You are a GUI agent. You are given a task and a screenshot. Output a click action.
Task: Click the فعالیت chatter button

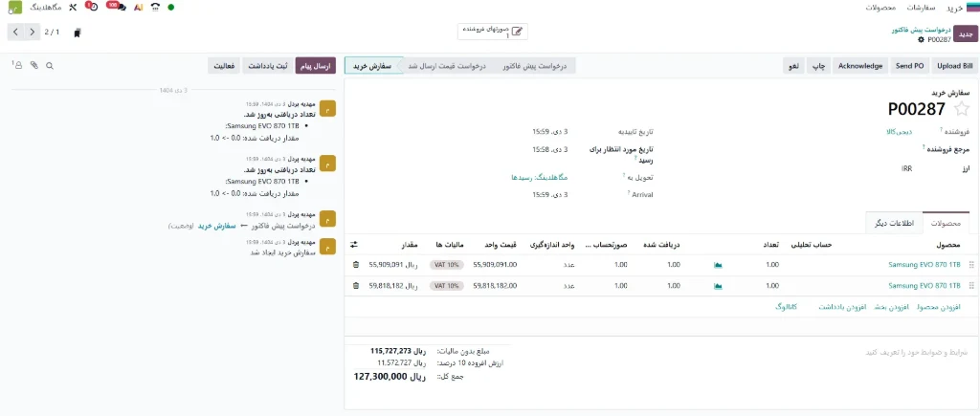point(224,66)
